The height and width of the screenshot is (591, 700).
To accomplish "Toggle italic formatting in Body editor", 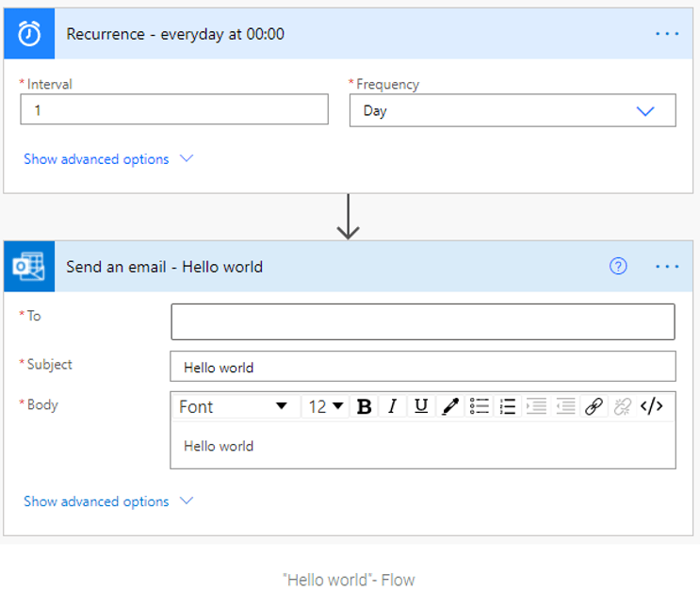I will 393,406.
